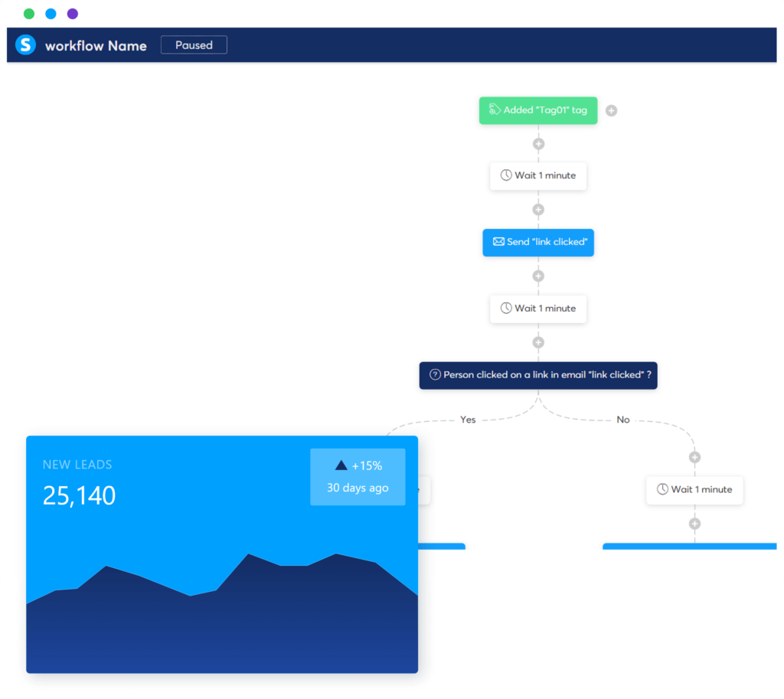Screen dimensions: 784x699
Task: Click the S logo in the header bar
Action: (x=25, y=44)
